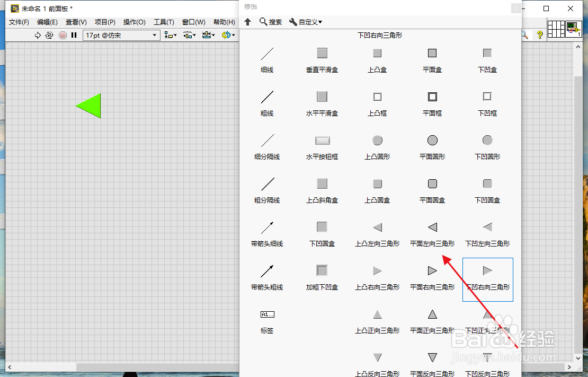The height and width of the screenshot is (377, 588).
Task: Select the 上凸盒 raised box
Action: 377,59
